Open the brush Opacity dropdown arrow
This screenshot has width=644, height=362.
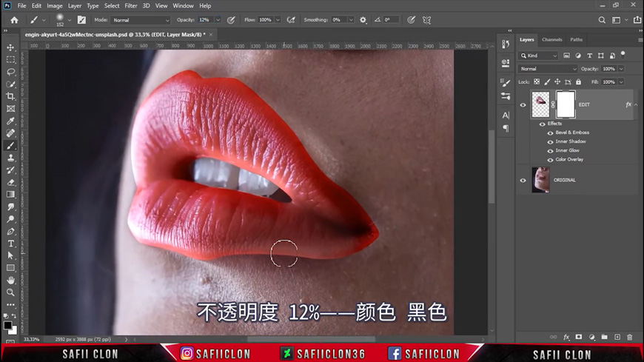tap(218, 20)
